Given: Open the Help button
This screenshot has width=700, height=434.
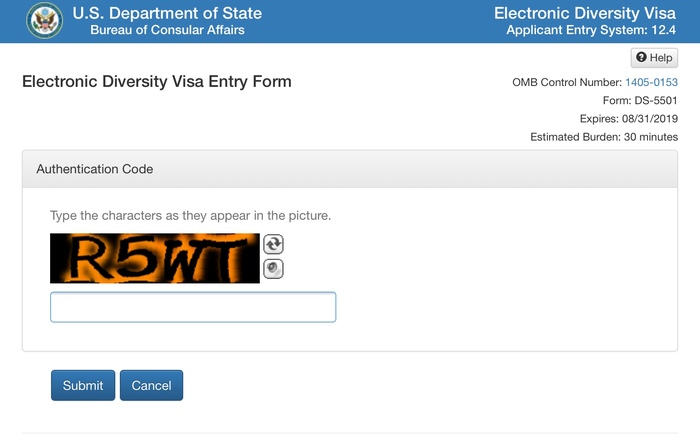Looking at the screenshot, I should coord(655,58).
